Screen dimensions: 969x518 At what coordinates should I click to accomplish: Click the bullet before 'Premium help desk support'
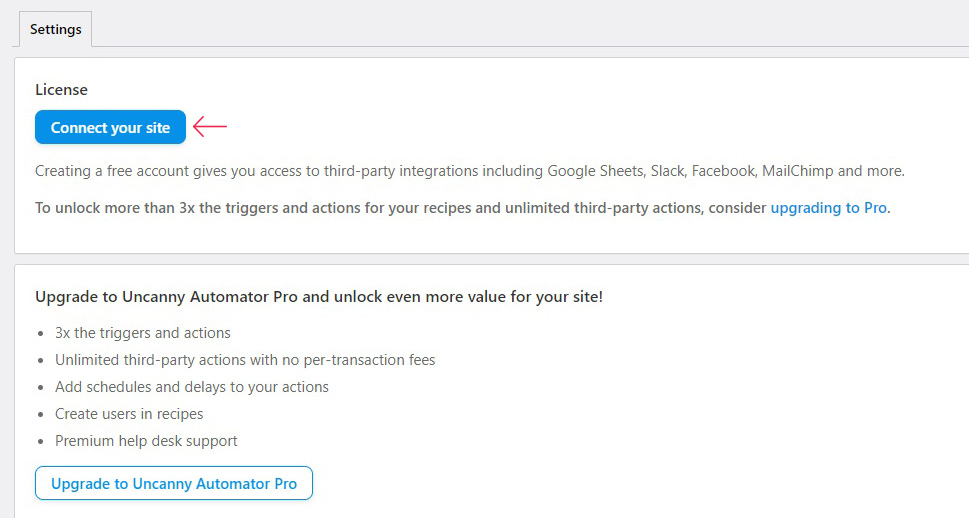(x=41, y=442)
